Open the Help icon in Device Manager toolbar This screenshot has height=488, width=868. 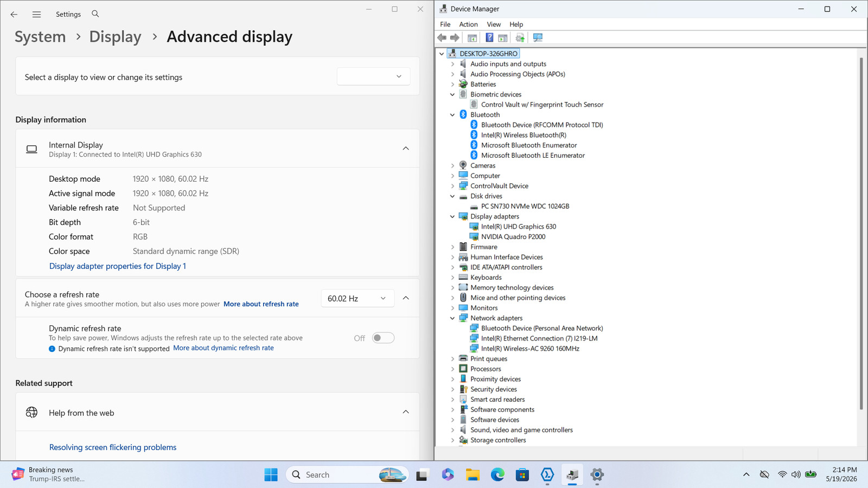[489, 37]
